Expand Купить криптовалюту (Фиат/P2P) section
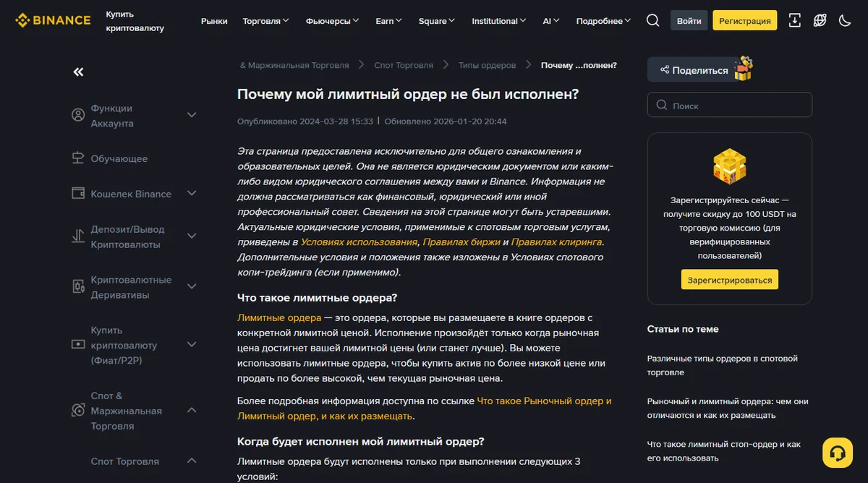This screenshot has height=483, width=868. 192,345
